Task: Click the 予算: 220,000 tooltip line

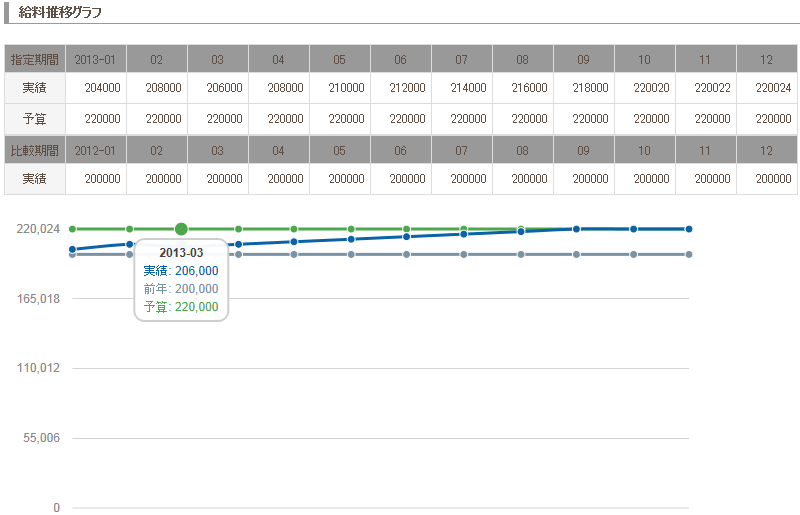Action: 181,307
